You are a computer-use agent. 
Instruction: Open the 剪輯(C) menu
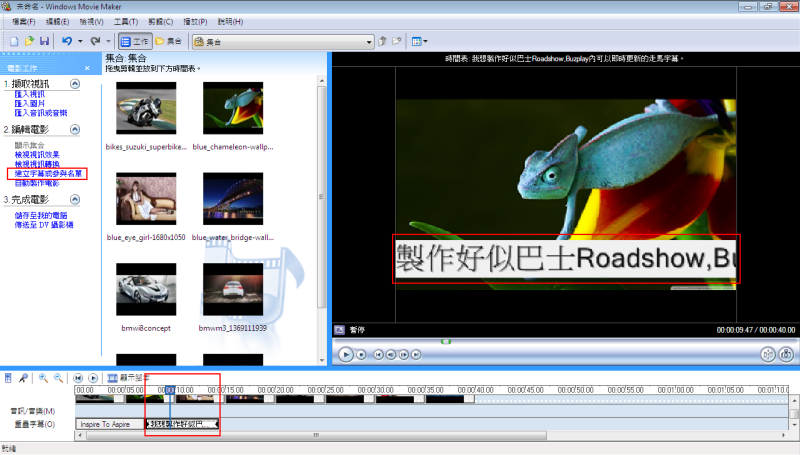(x=160, y=21)
